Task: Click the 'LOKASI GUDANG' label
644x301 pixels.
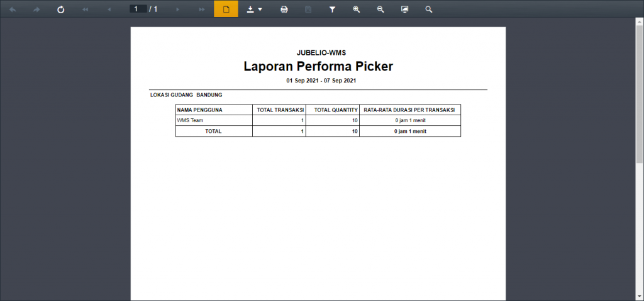Action: (x=172, y=95)
